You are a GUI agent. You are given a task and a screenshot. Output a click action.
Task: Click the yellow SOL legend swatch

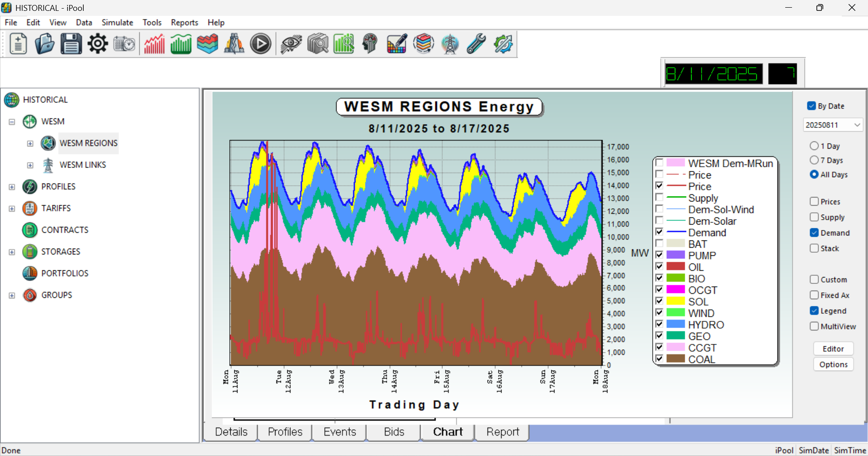click(x=676, y=301)
